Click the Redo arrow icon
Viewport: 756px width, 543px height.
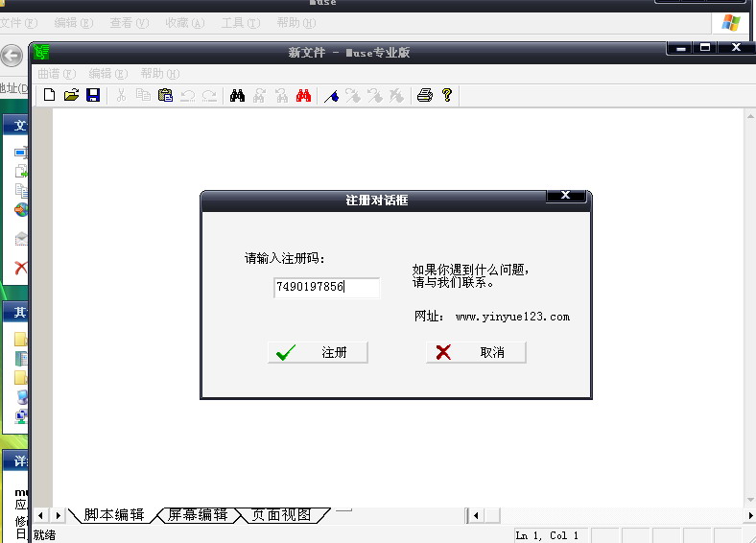[209, 96]
